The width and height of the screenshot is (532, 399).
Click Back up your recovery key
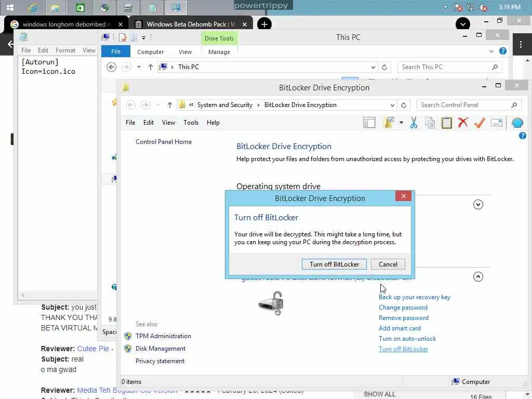(x=415, y=297)
